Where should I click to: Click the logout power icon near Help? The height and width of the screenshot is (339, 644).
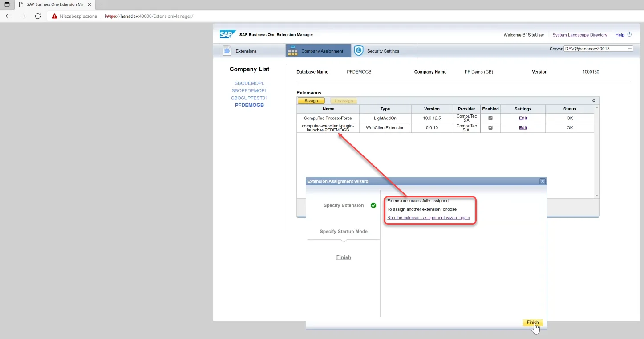coord(629,34)
